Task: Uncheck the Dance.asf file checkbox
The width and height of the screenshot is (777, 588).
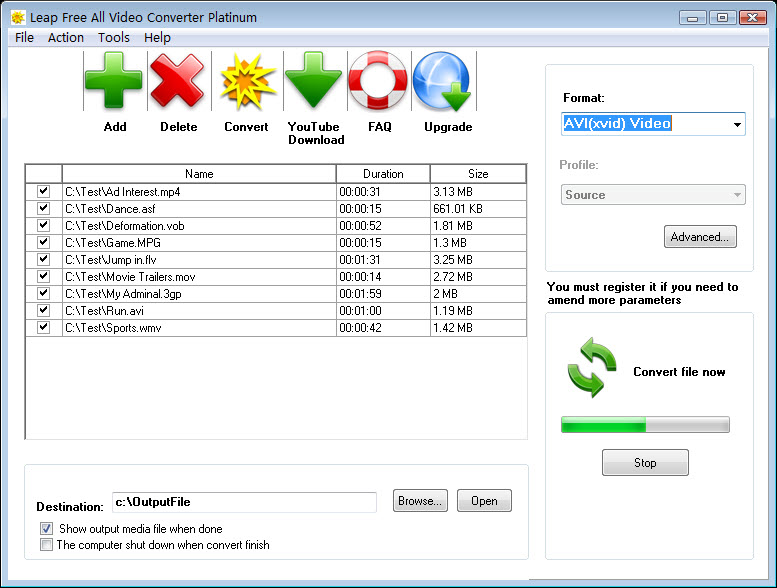Action: point(44,208)
